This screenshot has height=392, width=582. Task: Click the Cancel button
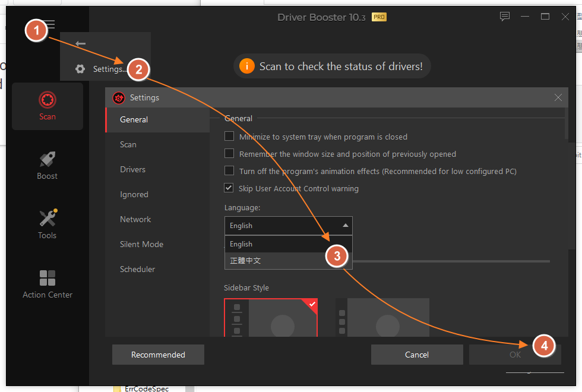coord(417,355)
